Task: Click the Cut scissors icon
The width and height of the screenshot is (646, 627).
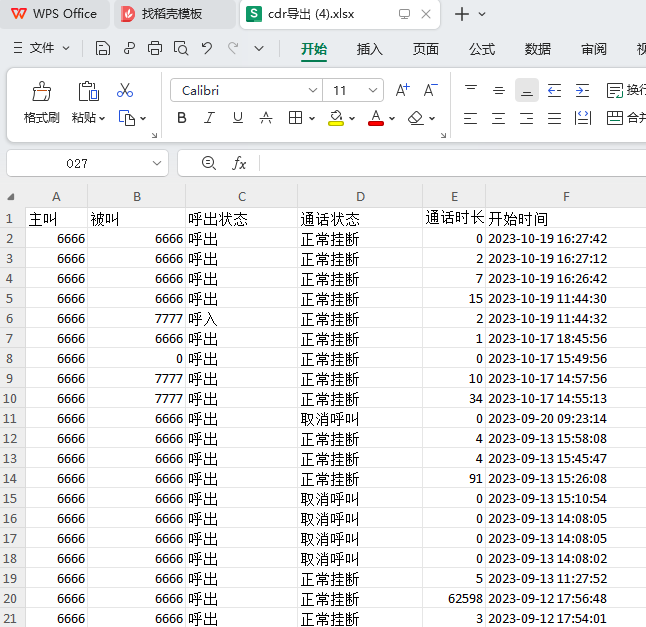Action: (125, 90)
